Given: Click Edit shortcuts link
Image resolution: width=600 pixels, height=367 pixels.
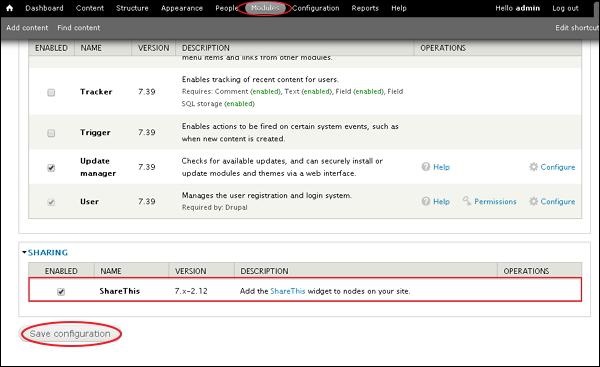Looking at the screenshot, I should tap(577, 28).
